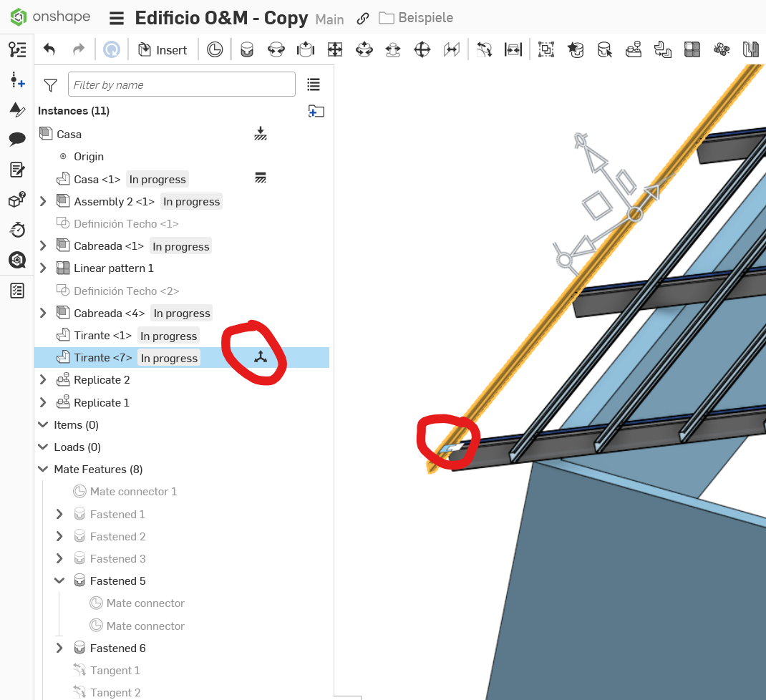Click the fix icon on top Casa row
766x700 pixels.
pos(261,133)
